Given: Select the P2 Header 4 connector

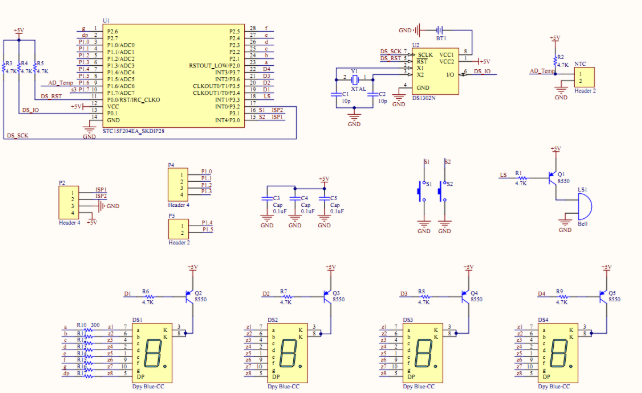Looking at the screenshot, I should click(x=69, y=203).
